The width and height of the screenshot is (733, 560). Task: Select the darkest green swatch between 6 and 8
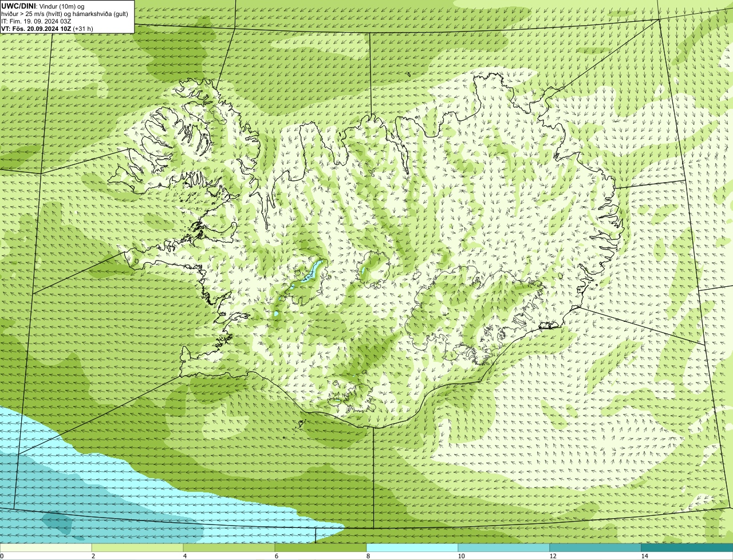[321, 547]
